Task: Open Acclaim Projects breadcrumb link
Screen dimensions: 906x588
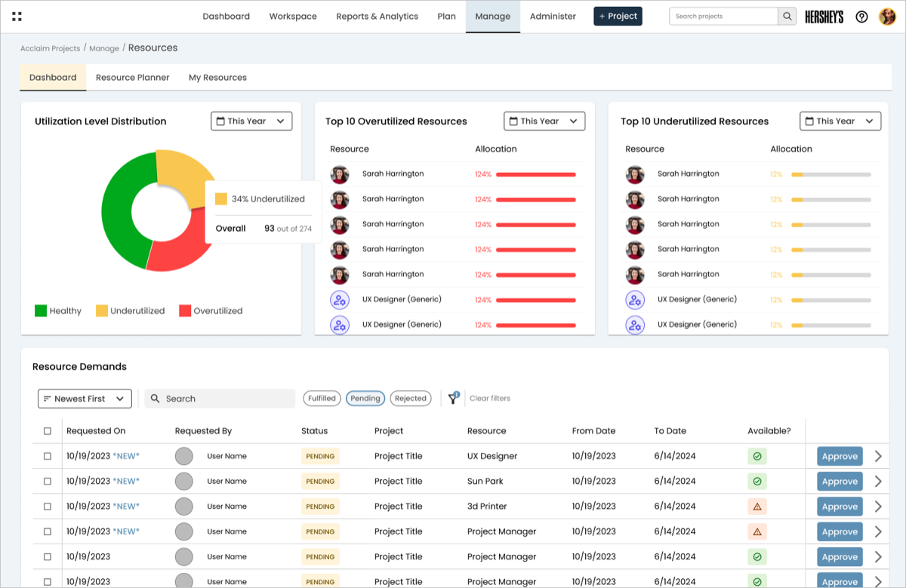Action: tap(50, 48)
